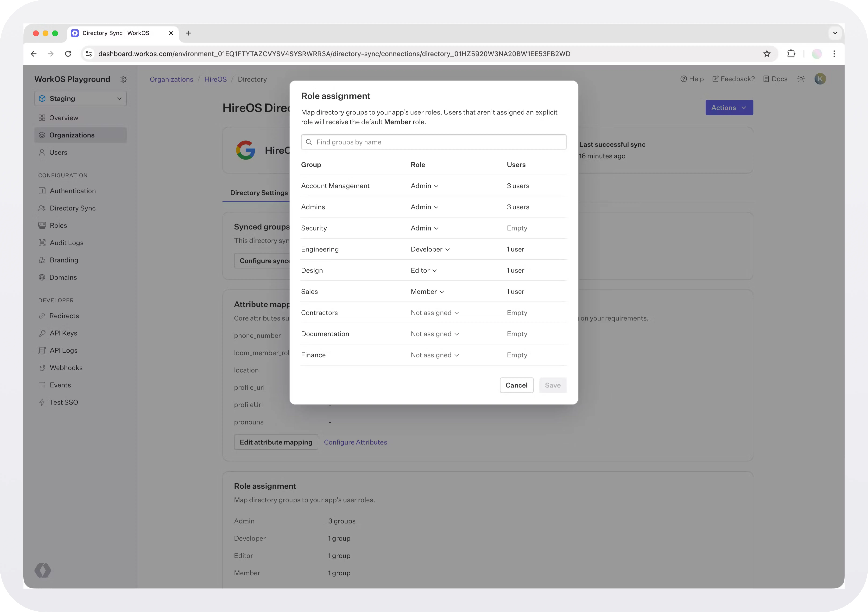Select the Directory Settings tab
Screen dimensions: 868x612
tap(259, 193)
